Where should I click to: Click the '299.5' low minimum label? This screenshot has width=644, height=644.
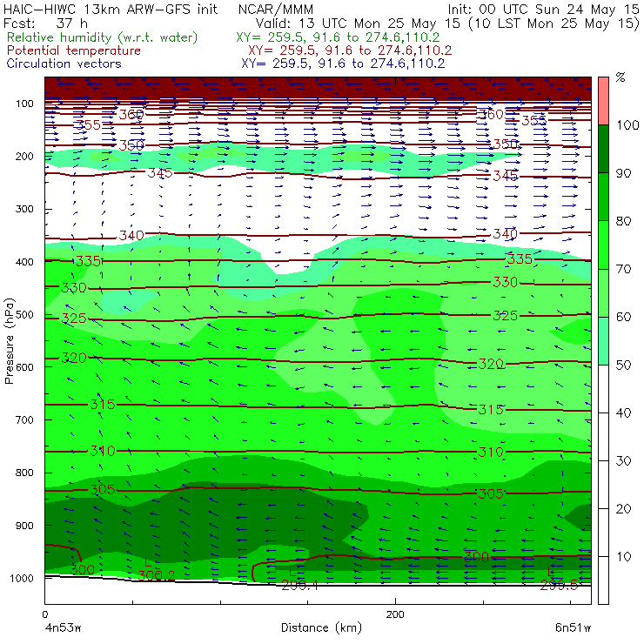point(560,586)
